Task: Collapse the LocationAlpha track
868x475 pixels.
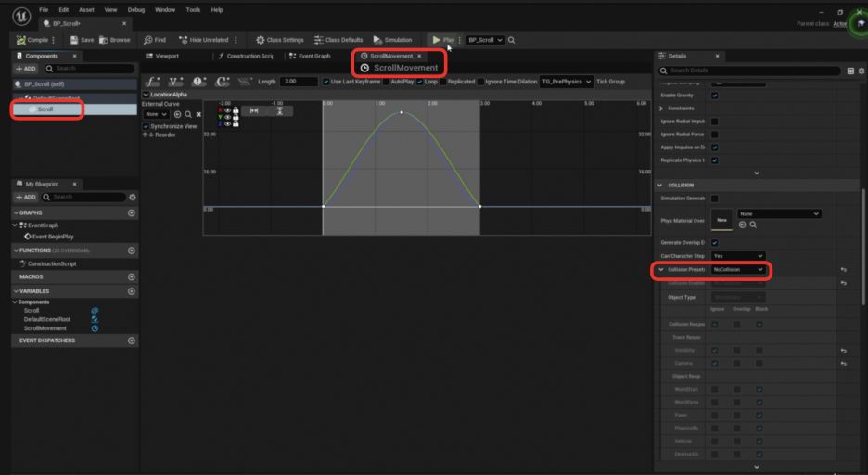Action: [x=147, y=95]
